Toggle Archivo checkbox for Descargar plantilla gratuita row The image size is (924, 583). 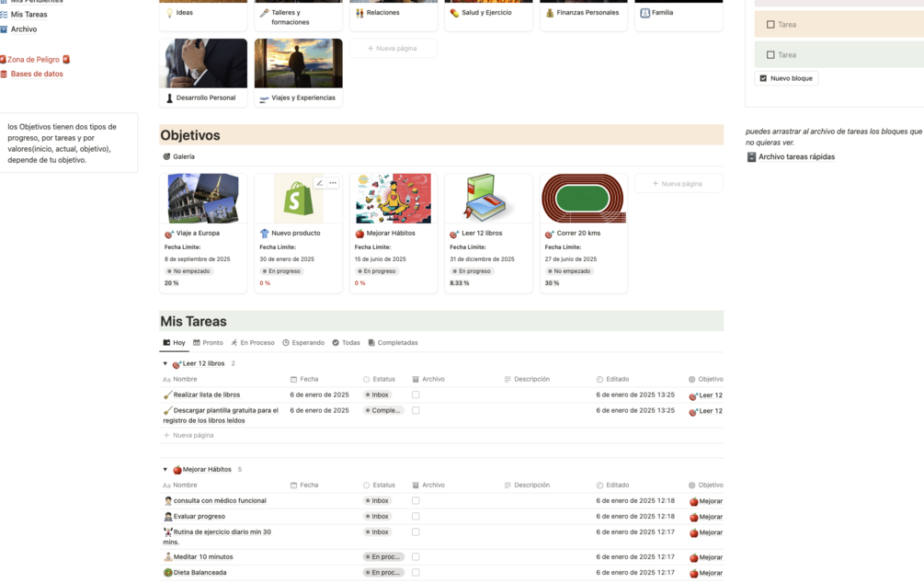(416, 410)
